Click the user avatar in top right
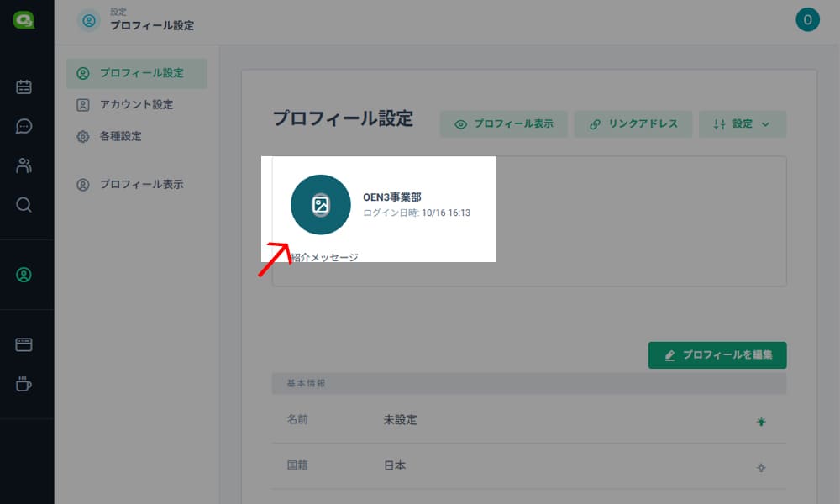Viewport: 840px width, 504px height. pyautogui.click(x=807, y=20)
